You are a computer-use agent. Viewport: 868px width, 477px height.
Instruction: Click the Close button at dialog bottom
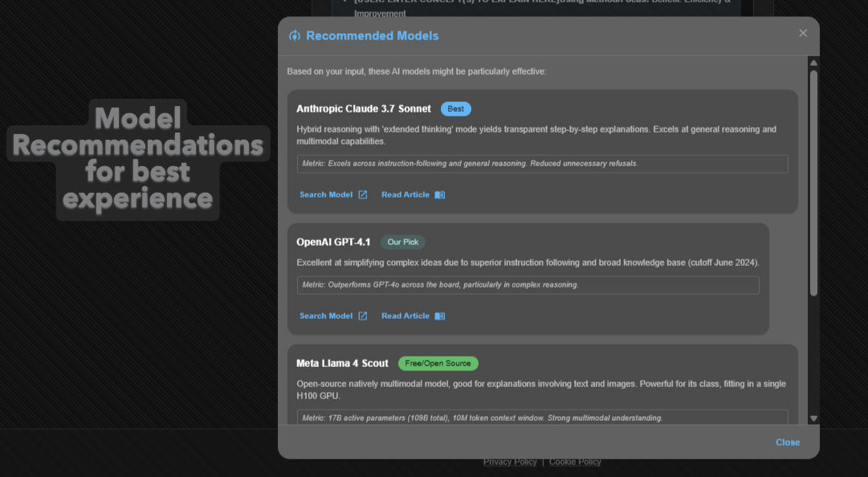787,442
